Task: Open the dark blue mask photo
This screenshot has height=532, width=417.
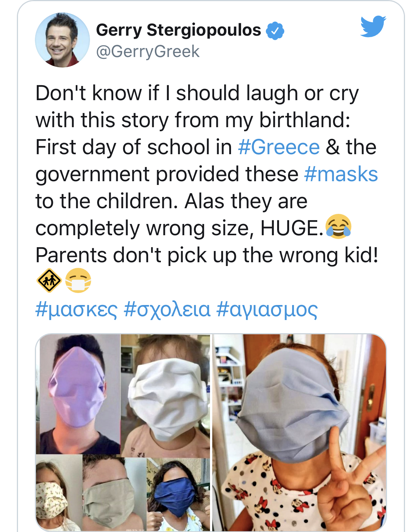Action: pyautogui.click(x=178, y=493)
